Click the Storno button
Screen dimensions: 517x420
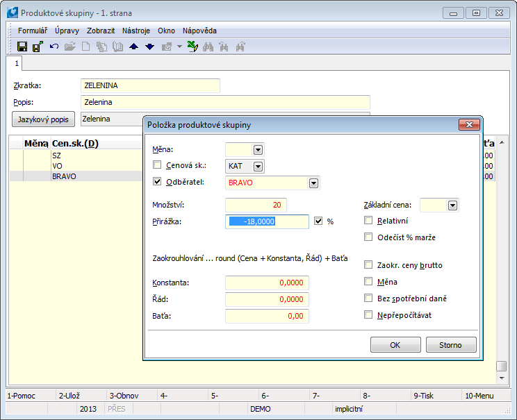coord(451,344)
